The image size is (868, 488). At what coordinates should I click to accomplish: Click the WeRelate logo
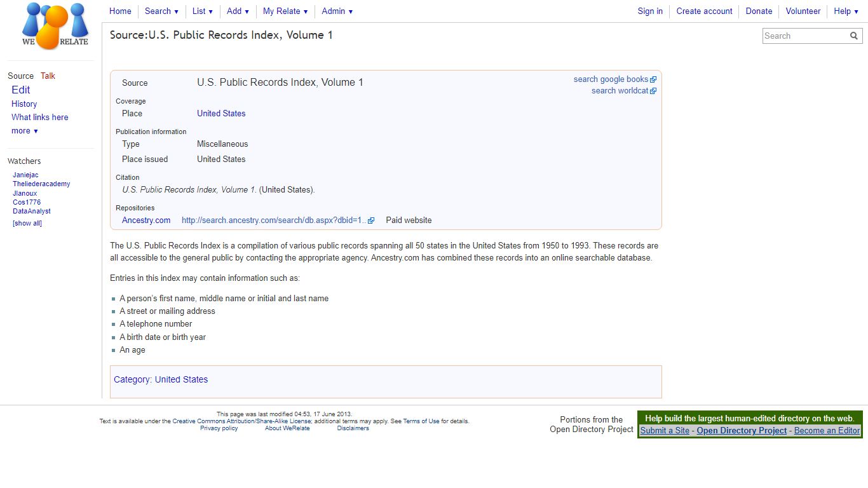(x=55, y=26)
